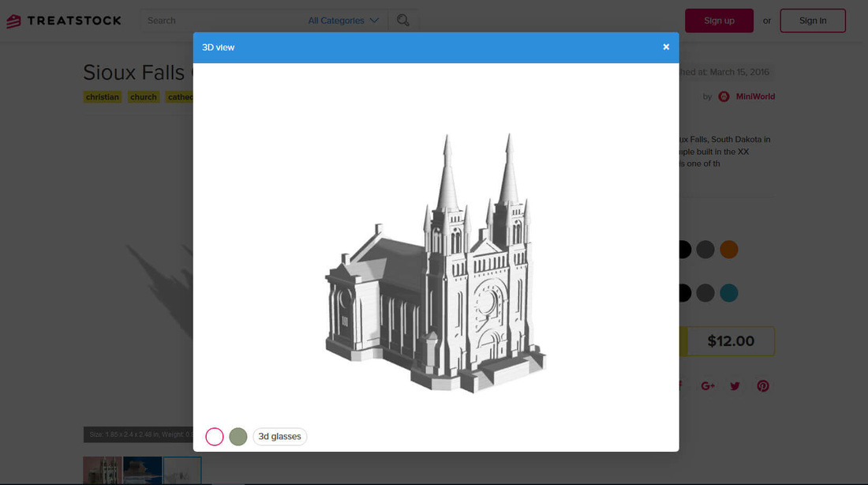The width and height of the screenshot is (868, 485).
Task: Enable 3d glasses mode
Action: pyautogui.click(x=279, y=436)
